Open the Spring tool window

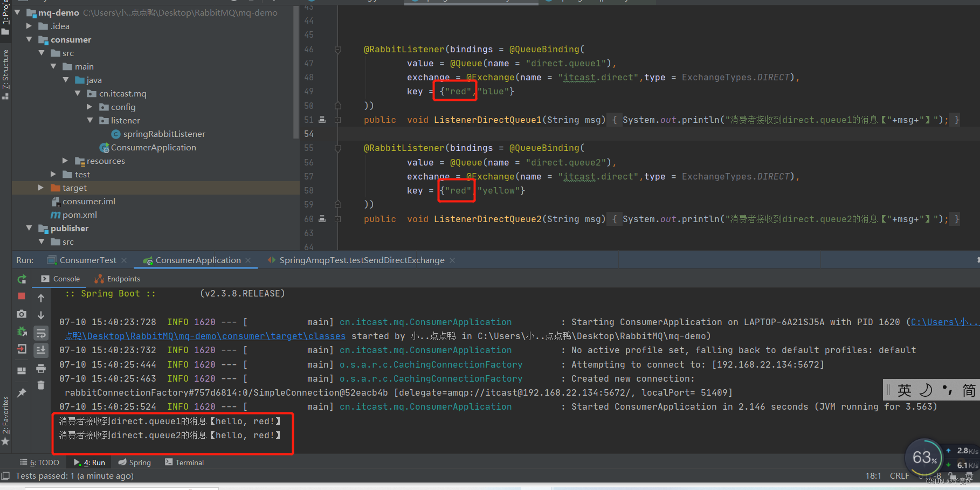click(135, 463)
